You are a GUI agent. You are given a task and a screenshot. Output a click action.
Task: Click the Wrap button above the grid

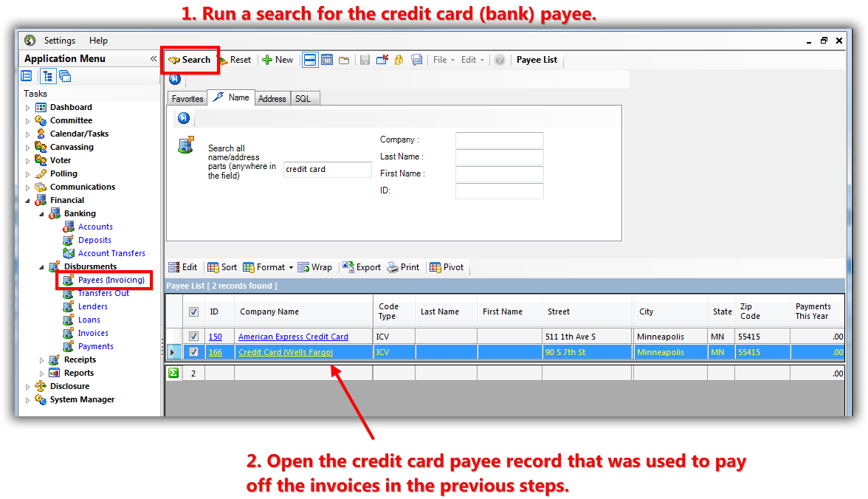pyautogui.click(x=314, y=267)
